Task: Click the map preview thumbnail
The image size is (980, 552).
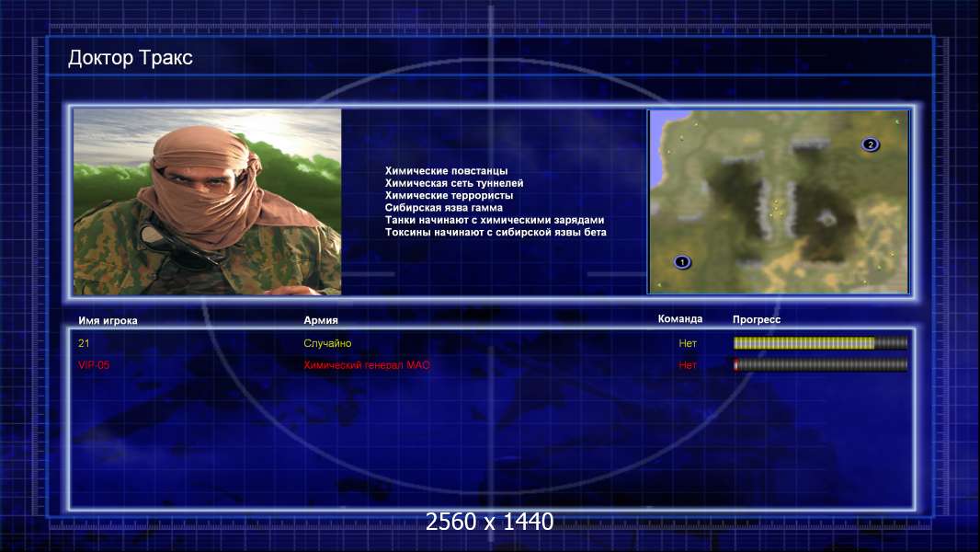Action: click(x=778, y=201)
